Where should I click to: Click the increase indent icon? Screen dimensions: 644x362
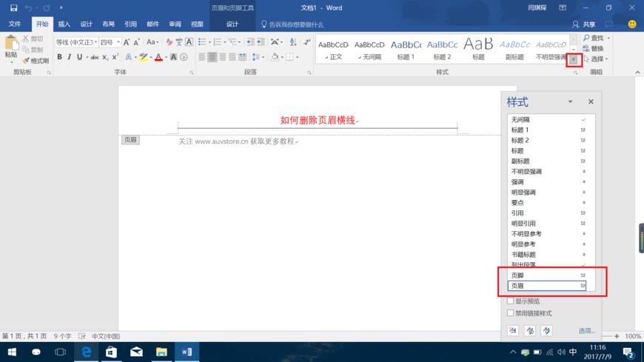point(261,42)
